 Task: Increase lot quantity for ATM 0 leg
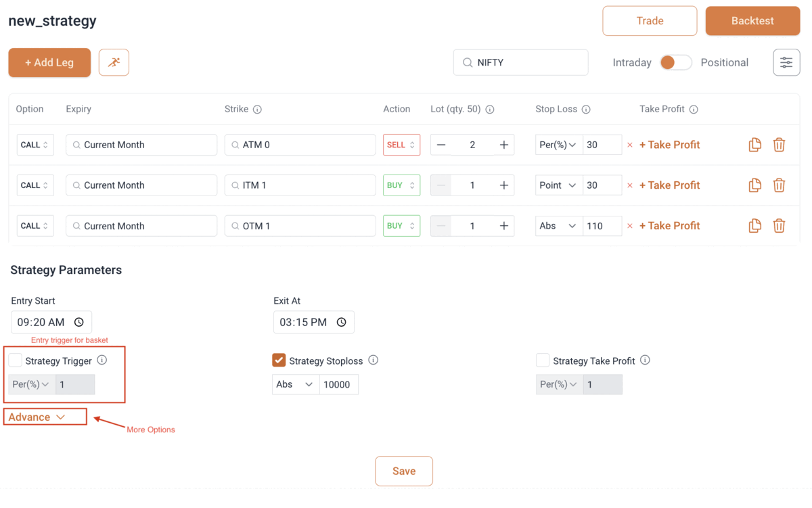coord(503,145)
